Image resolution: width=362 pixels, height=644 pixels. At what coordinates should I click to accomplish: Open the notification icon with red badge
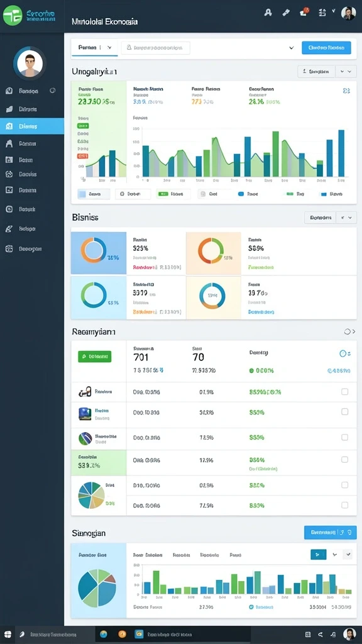(x=304, y=12)
